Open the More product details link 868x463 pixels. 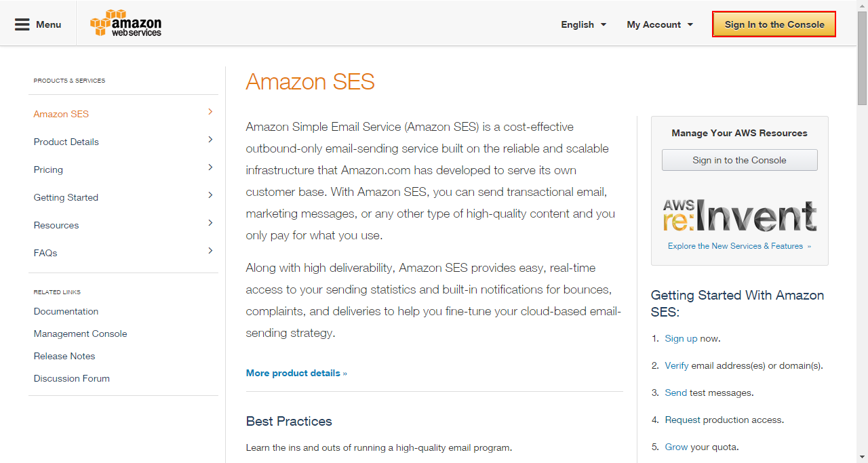pos(296,373)
